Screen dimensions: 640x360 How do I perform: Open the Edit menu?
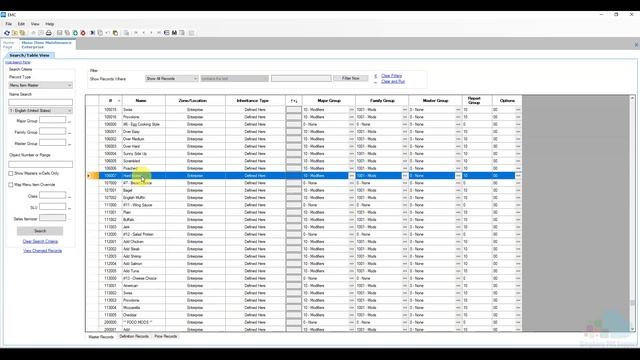point(21,24)
